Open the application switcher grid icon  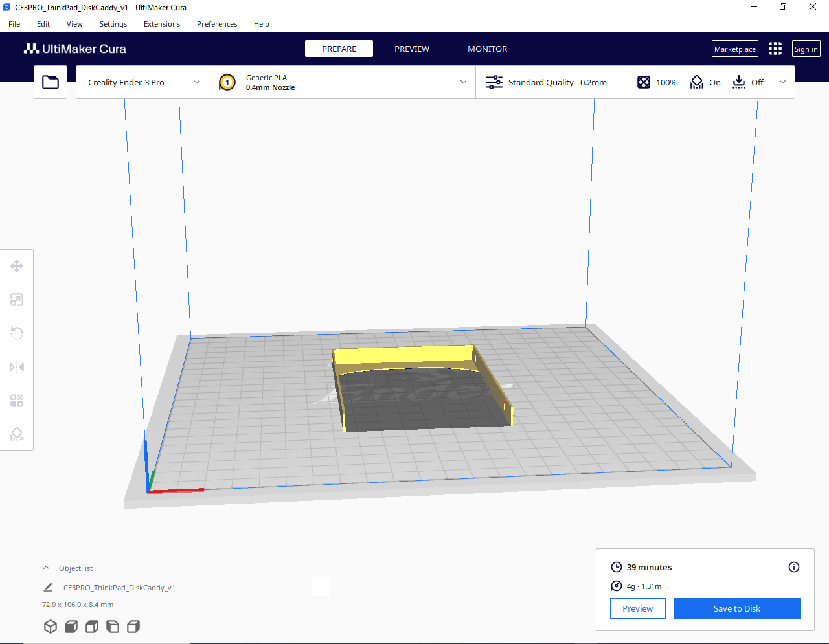pyautogui.click(x=775, y=49)
